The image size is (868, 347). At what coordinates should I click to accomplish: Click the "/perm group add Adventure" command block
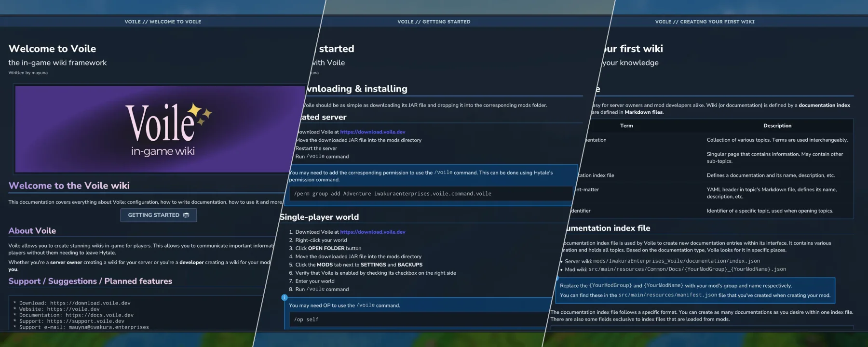click(430, 194)
